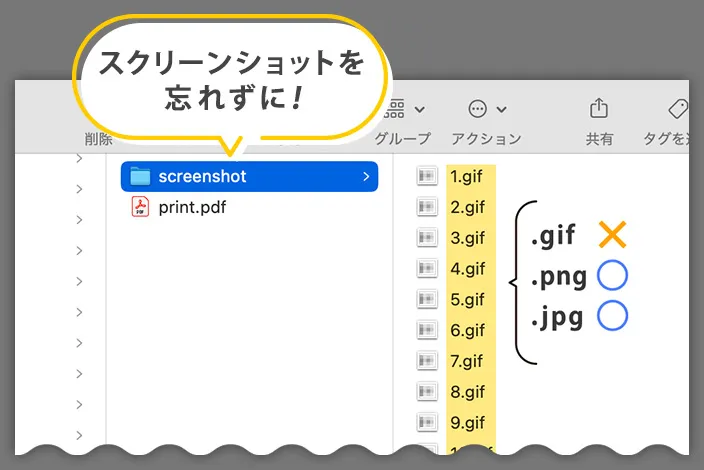704x470 pixels.
Task: Click the 削除 toolbar label
Action: [x=98, y=139]
